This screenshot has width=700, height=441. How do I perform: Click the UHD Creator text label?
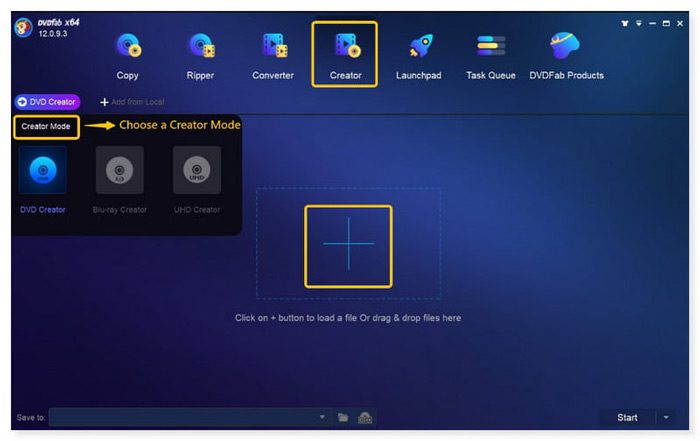pos(197,209)
